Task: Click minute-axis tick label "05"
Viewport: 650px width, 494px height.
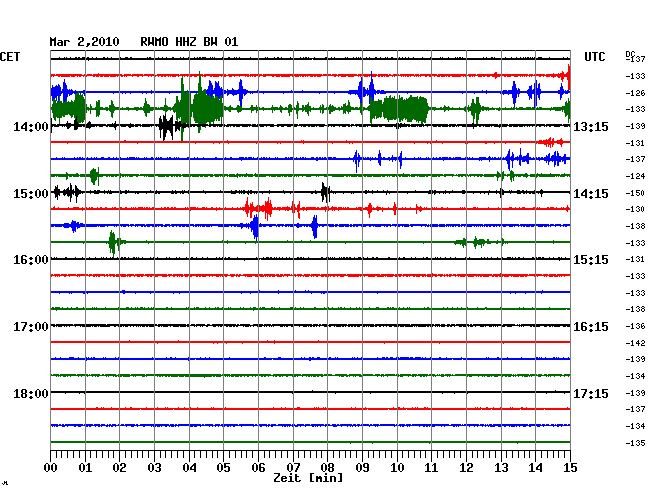Action: [x=223, y=467]
